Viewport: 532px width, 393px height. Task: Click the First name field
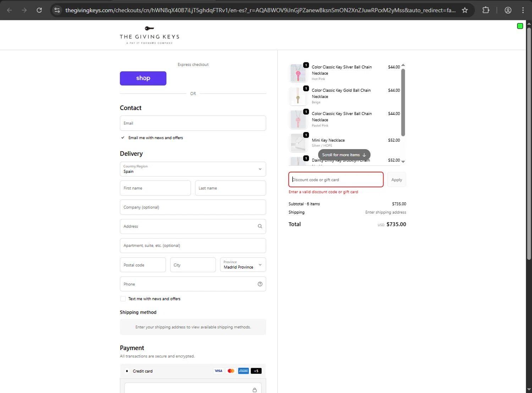(x=155, y=188)
